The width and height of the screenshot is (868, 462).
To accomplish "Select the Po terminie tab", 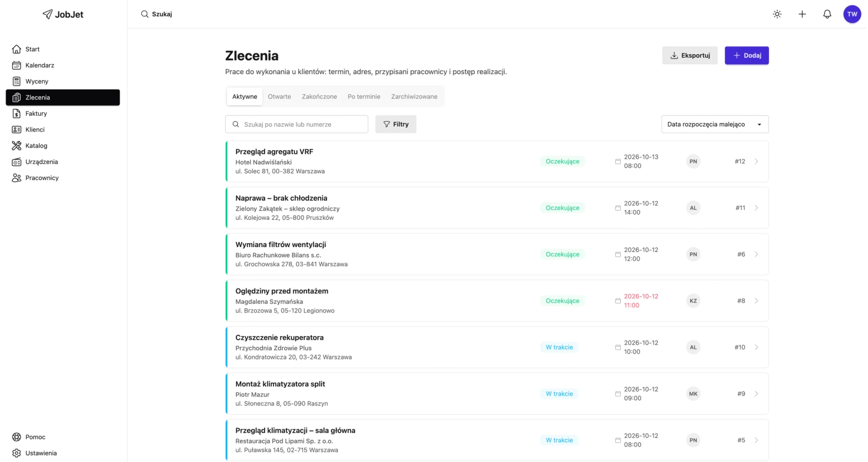I will pyautogui.click(x=364, y=97).
